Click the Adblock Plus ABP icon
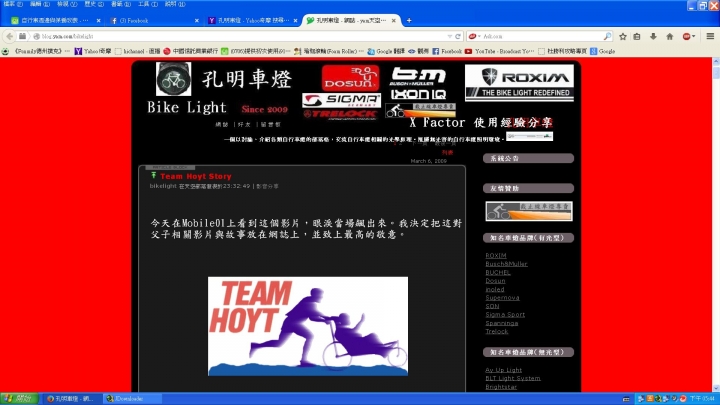720x405 pixels. (x=686, y=36)
